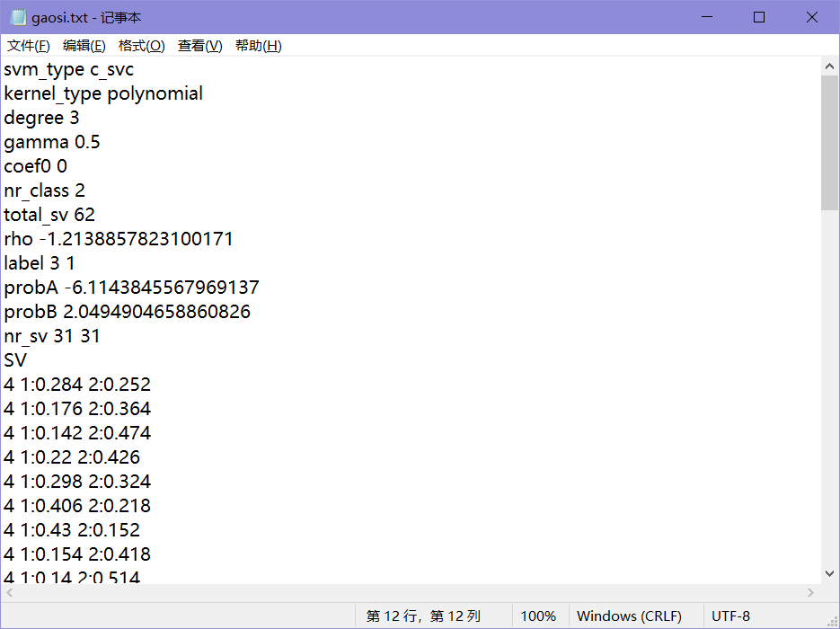This screenshot has width=840, height=629.
Task: Click the 100% zoom indicator in the status bar
Action: pyautogui.click(x=538, y=616)
